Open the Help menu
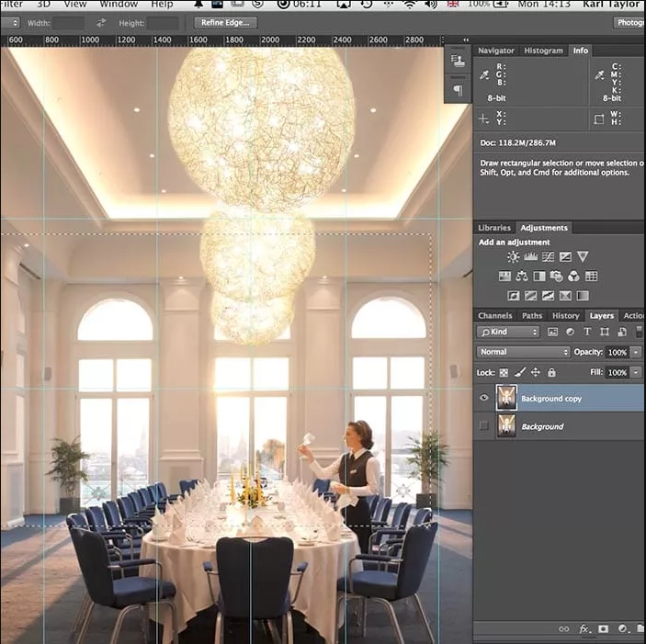This screenshot has height=644, width=646. [162, 4]
